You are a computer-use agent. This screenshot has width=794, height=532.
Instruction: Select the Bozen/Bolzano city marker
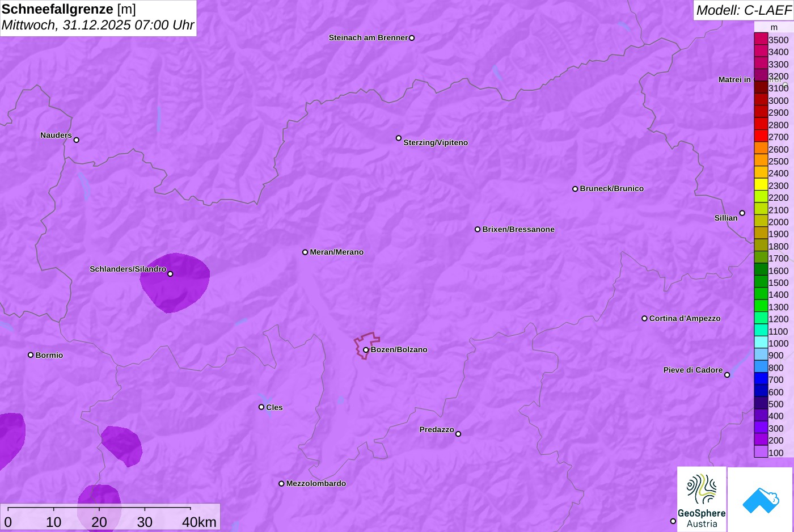point(366,350)
